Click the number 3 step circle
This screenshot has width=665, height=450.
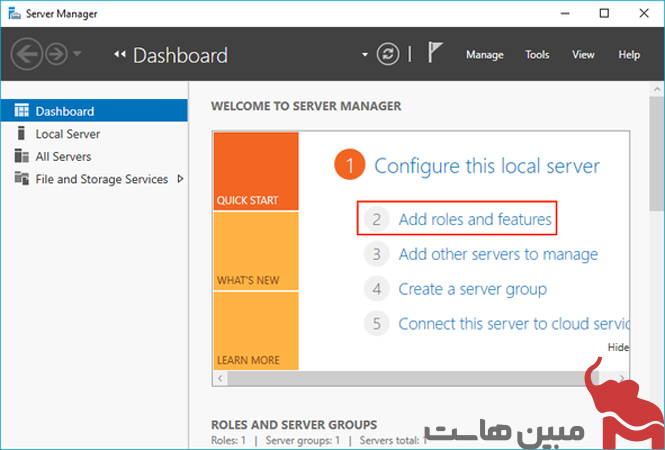point(377,254)
